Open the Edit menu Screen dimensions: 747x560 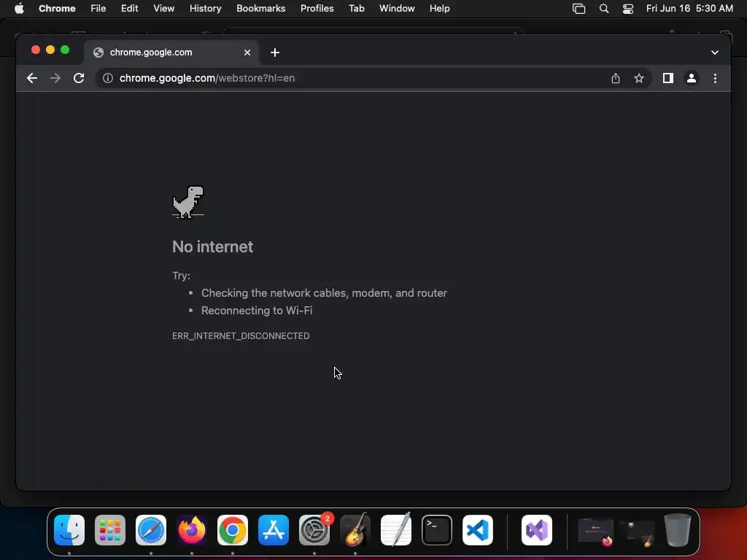[x=130, y=9]
